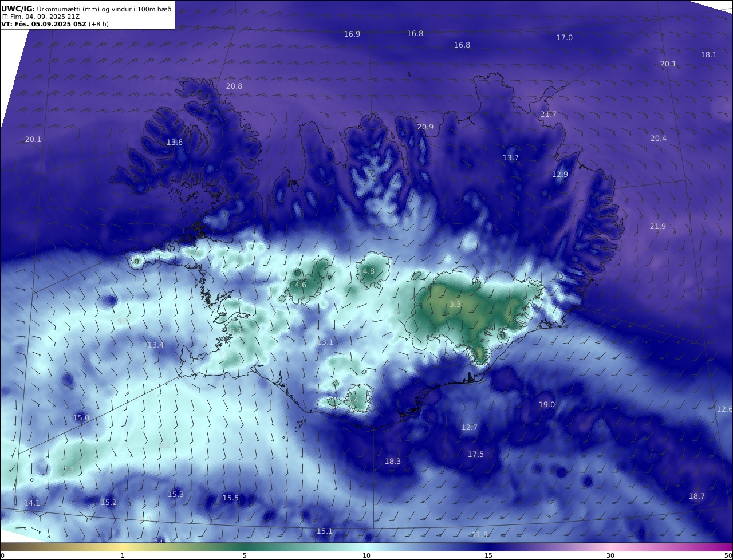The width and height of the screenshot is (733, 560).
Task: Click the colorbar tick label 10
Action: [366, 555]
